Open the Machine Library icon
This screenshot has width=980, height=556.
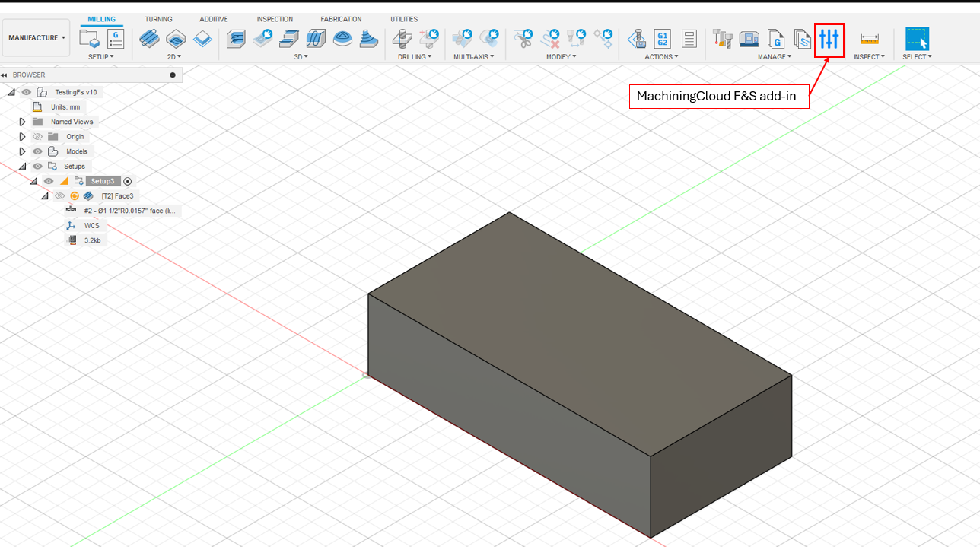click(749, 38)
